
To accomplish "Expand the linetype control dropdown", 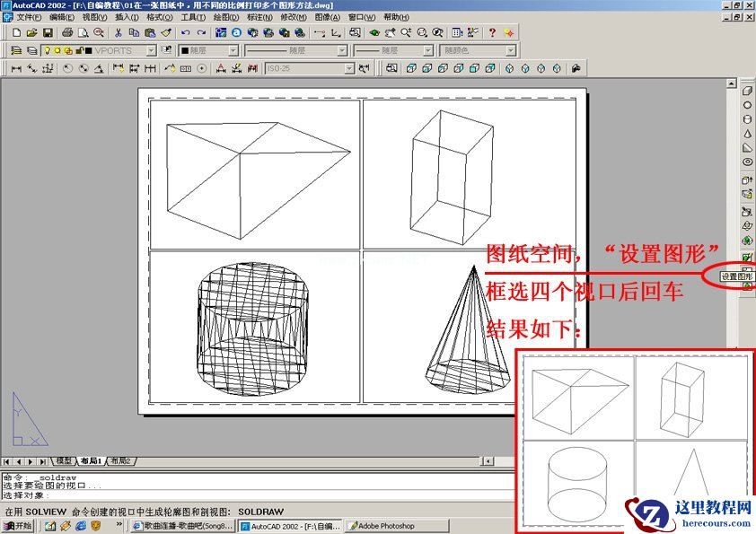I will (342, 50).
